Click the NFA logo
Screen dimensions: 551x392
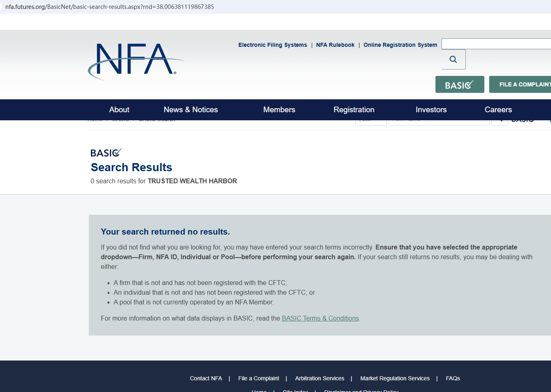[x=136, y=61]
